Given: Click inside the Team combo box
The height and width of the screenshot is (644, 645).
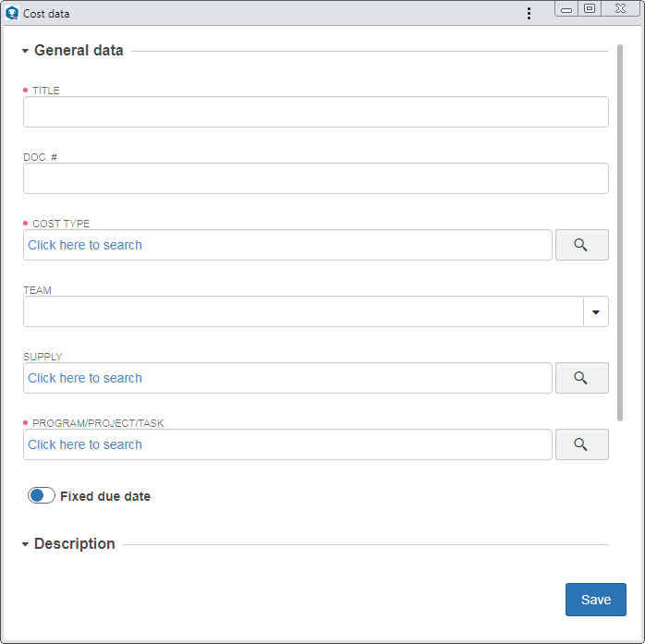Looking at the screenshot, I should [x=303, y=311].
